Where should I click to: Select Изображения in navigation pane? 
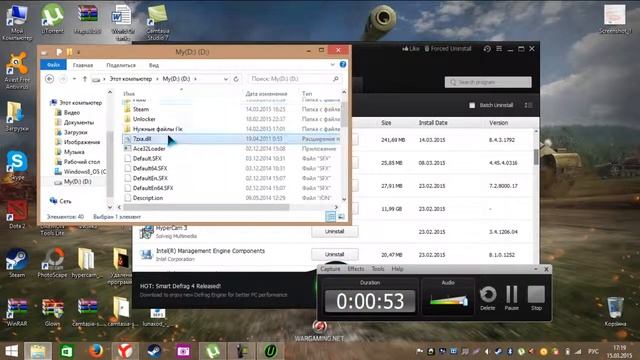click(x=82, y=142)
